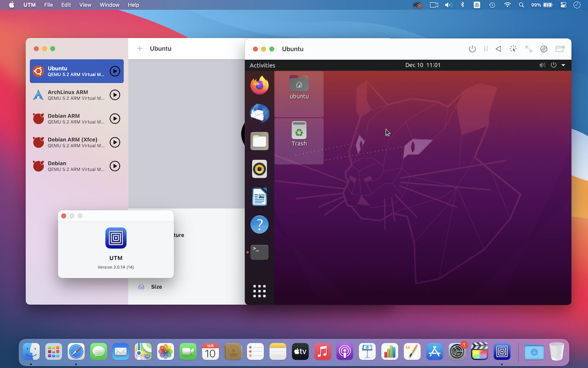588x368 pixels.
Task: Open LibreOffice Writer in Ubuntu dock
Action: [259, 197]
